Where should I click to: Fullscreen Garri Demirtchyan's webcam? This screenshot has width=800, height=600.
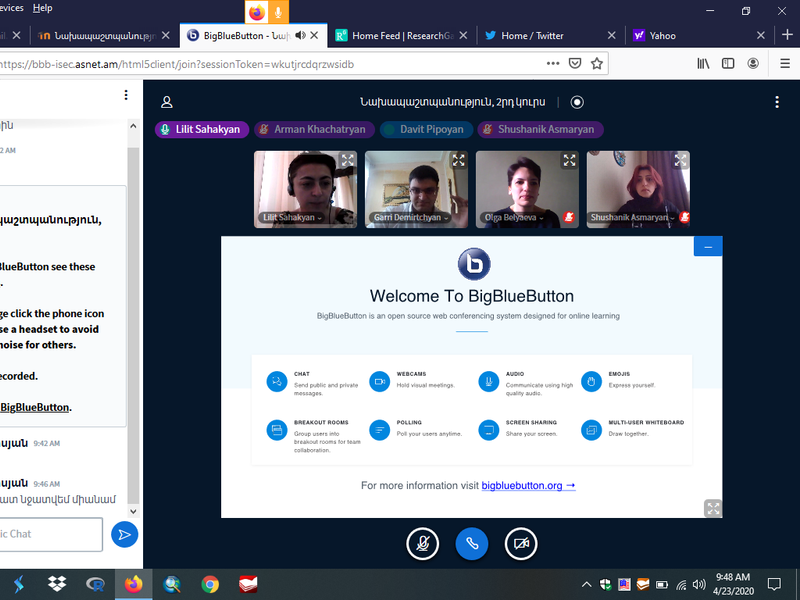pyautogui.click(x=458, y=160)
